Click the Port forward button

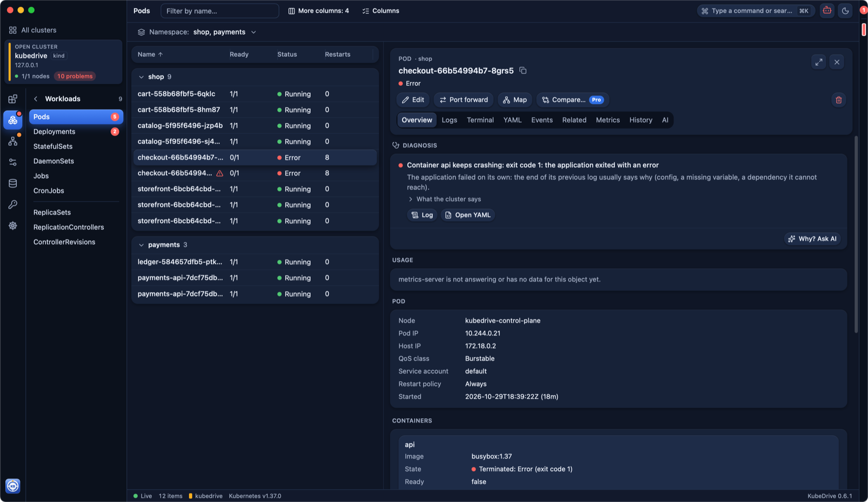pos(463,100)
